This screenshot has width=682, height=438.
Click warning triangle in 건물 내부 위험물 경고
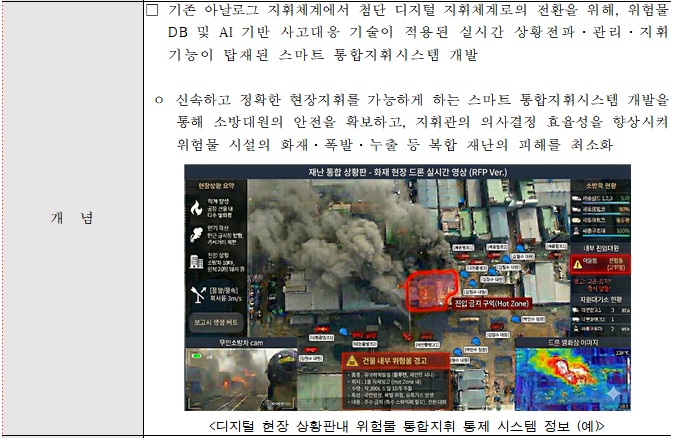click(352, 361)
